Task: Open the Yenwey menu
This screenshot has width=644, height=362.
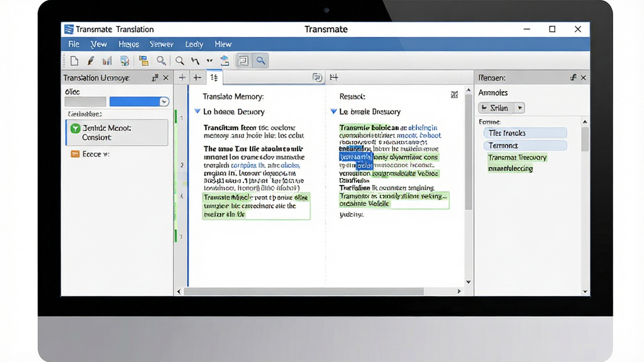Action: (162, 44)
